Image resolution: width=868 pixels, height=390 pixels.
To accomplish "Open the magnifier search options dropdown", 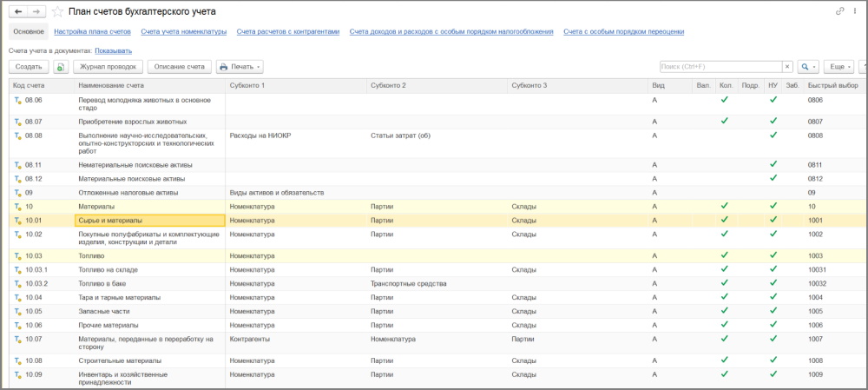I will (x=808, y=67).
